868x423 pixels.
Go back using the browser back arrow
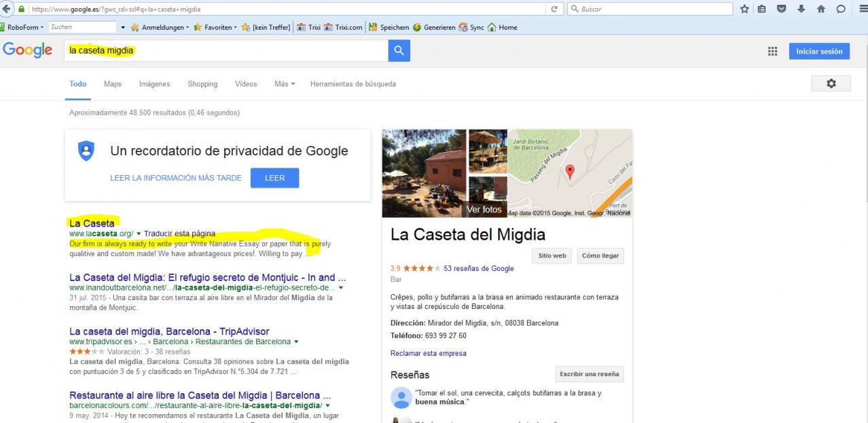[7, 9]
